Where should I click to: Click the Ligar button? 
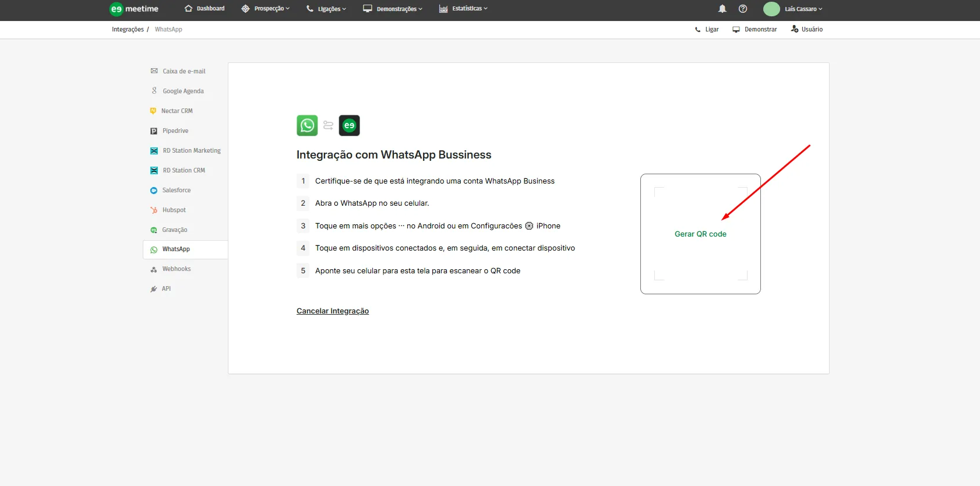tap(707, 30)
